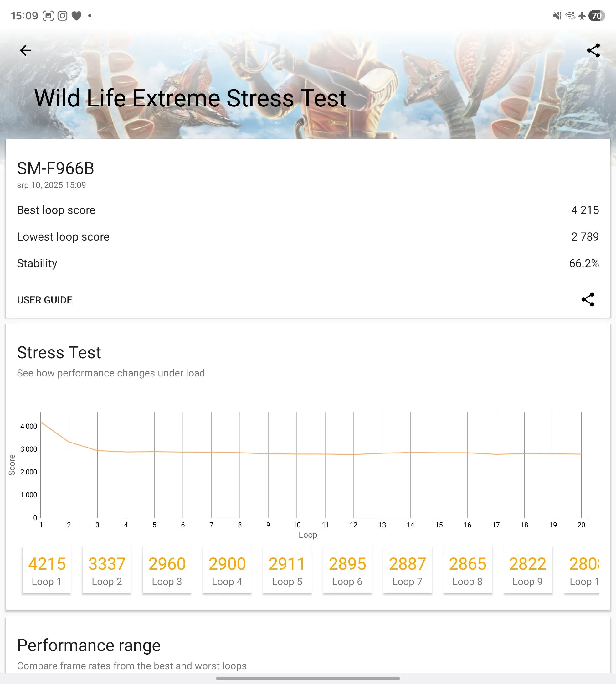
Task: Tap the heart notification icon in the status bar
Action: 76,16
